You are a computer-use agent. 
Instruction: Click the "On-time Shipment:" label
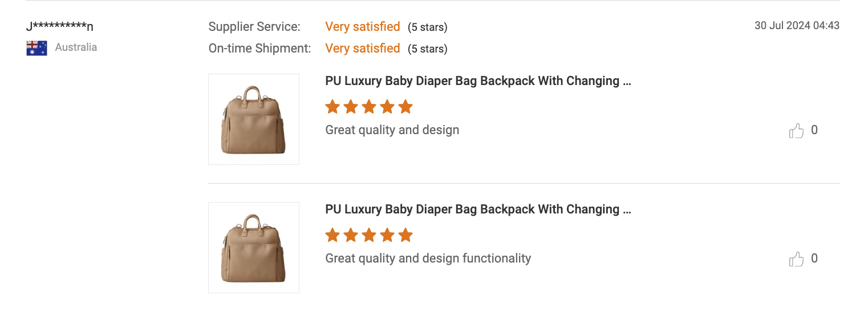tap(259, 49)
